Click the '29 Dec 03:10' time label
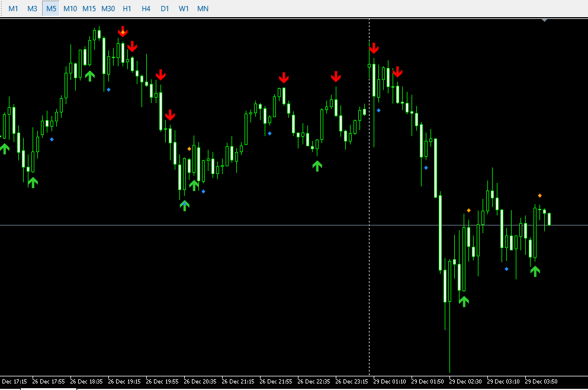588x390 pixels. click(x=503, y=381)
